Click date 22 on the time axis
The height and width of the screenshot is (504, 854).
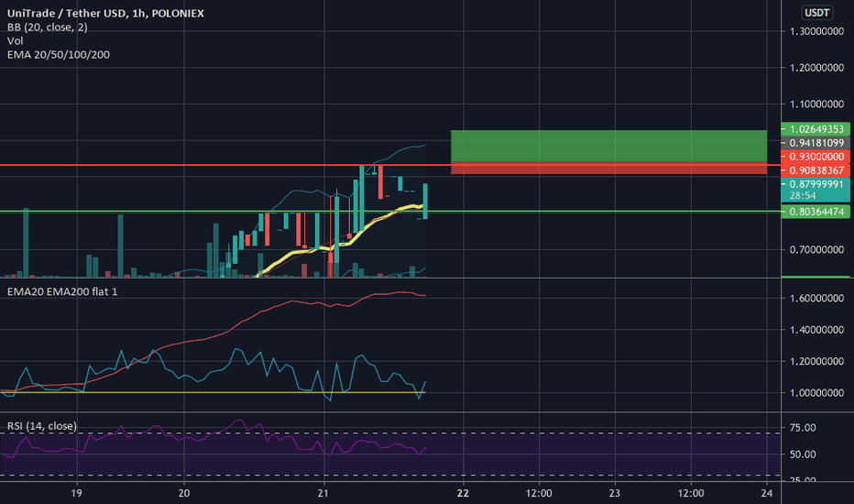point(463,493)
